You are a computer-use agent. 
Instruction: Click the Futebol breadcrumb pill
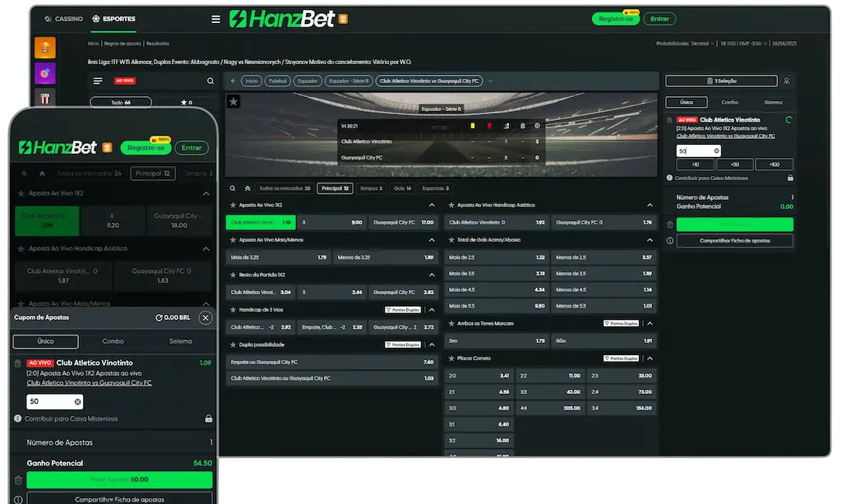click(278, 81)
